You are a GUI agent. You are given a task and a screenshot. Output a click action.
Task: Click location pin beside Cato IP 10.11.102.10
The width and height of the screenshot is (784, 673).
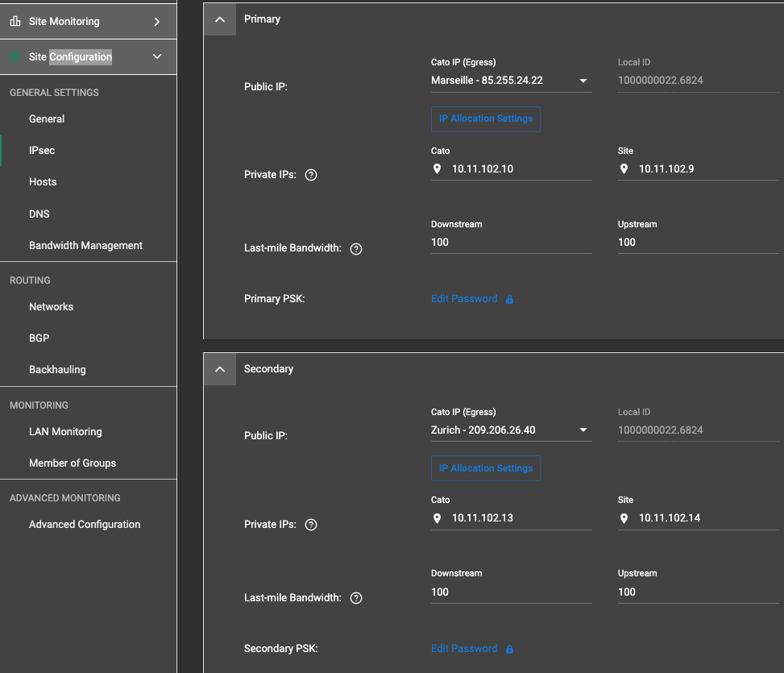coord(437,169)
